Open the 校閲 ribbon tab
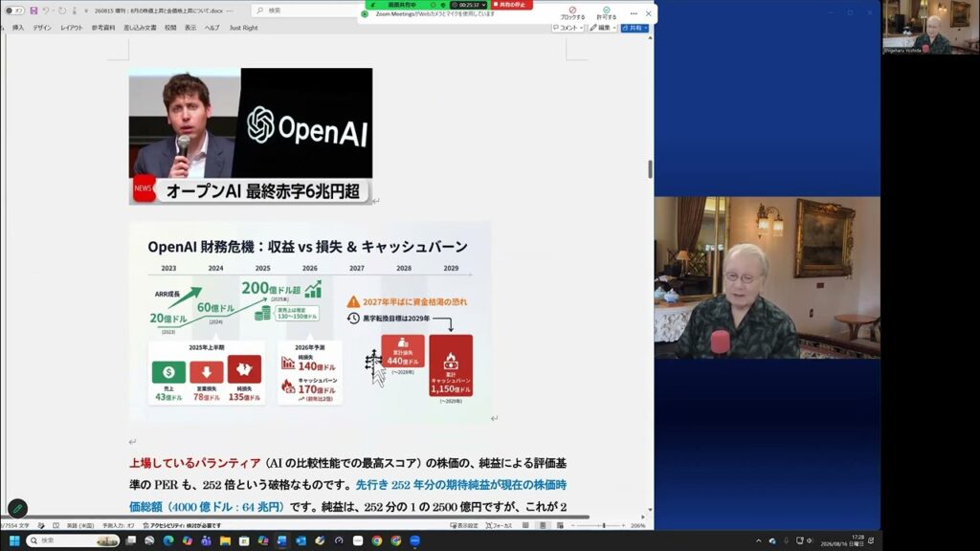The image size is (980, 551). point(170,28)
